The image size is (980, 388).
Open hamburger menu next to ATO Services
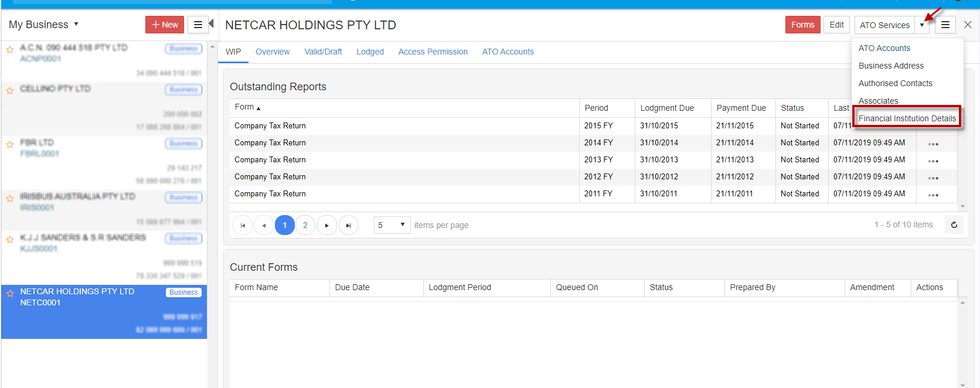pyautogui.click(x=945, y=25)
